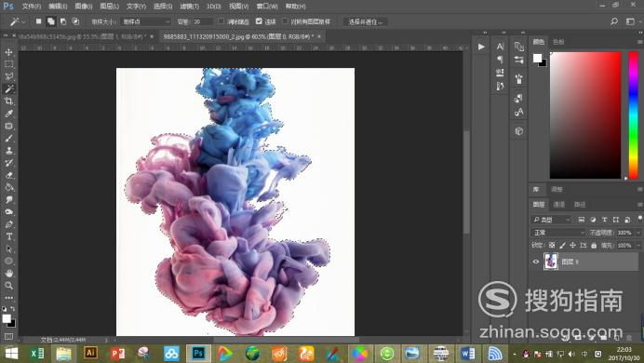Expand the layer opacity slider arrow
Viewport: 644px width, 363px height.
[x=638, y=233]
